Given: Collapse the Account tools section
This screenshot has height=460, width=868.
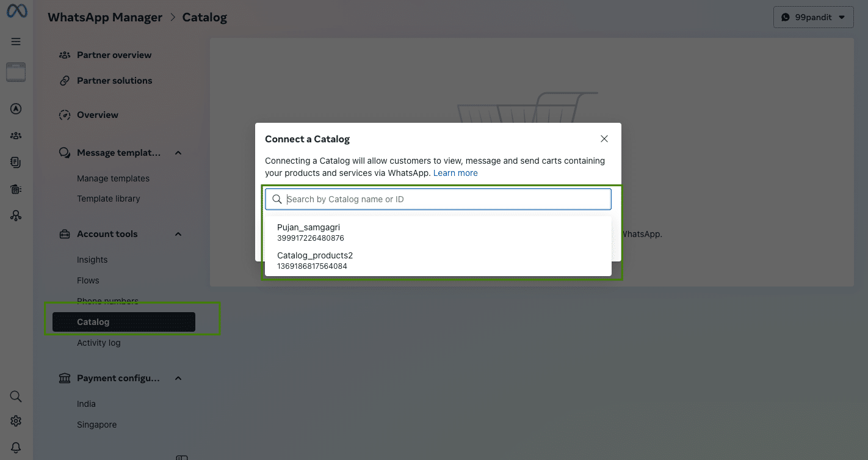Looking at the screenshot, I should [x=178, y=234].
